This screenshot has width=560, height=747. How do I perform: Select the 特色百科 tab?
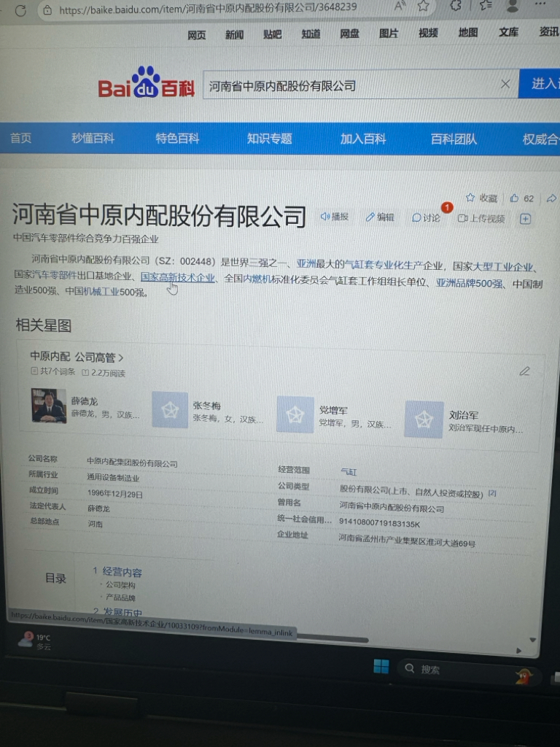[x=177, y=138]
